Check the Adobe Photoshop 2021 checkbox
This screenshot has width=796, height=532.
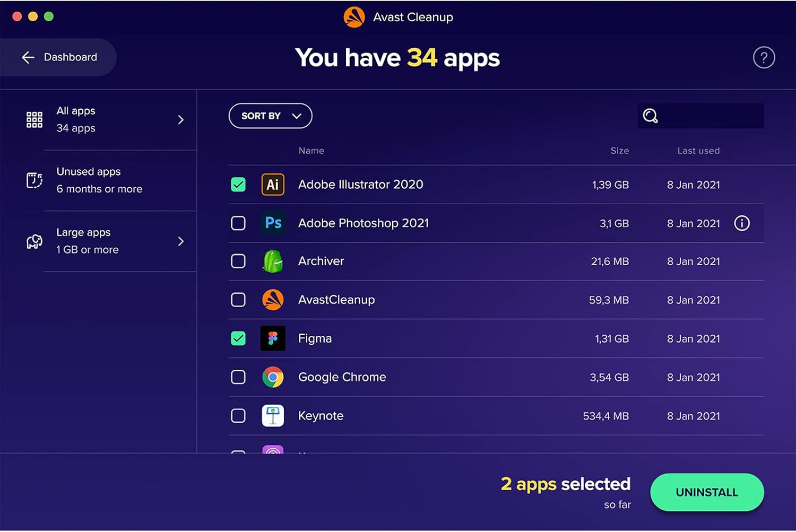click(x=238, y=223)
